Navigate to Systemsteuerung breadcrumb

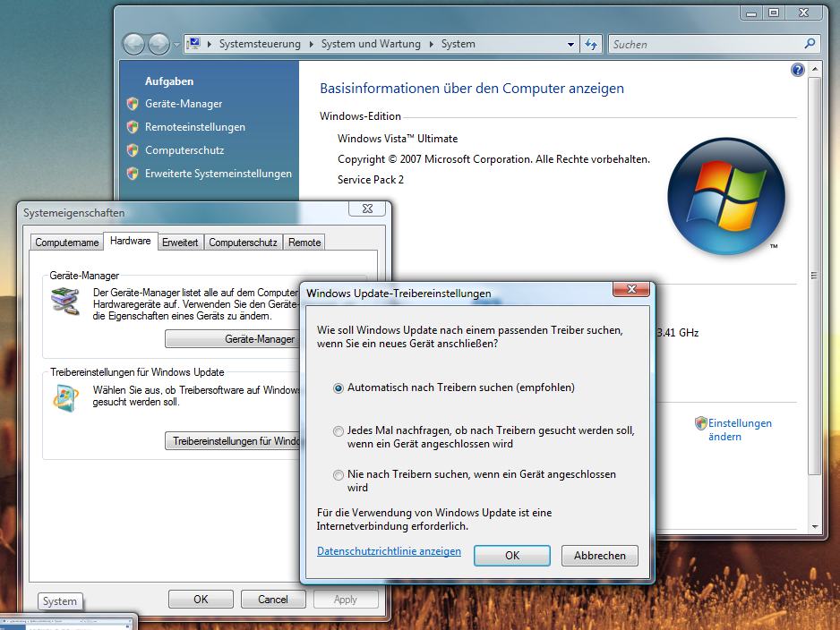click(x=260, y=44)
